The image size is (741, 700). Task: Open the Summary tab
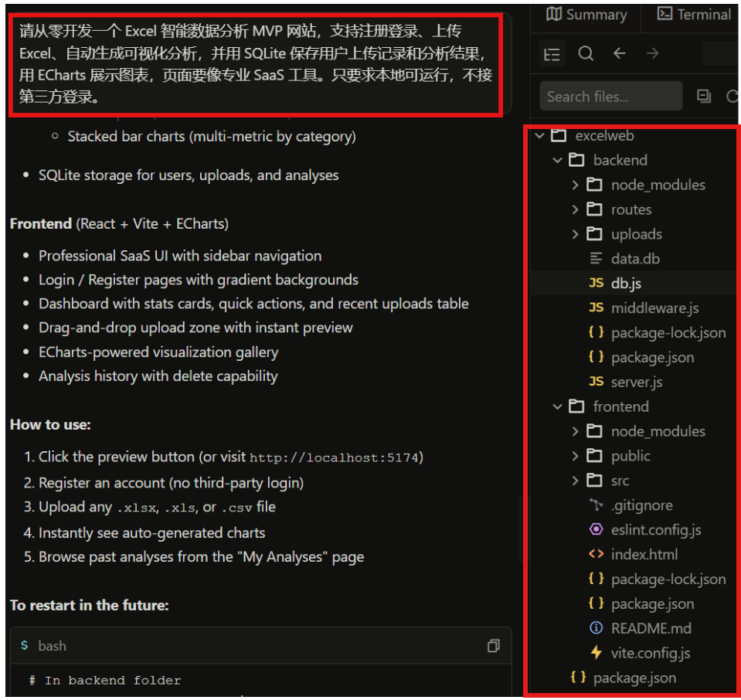point(586,15)
